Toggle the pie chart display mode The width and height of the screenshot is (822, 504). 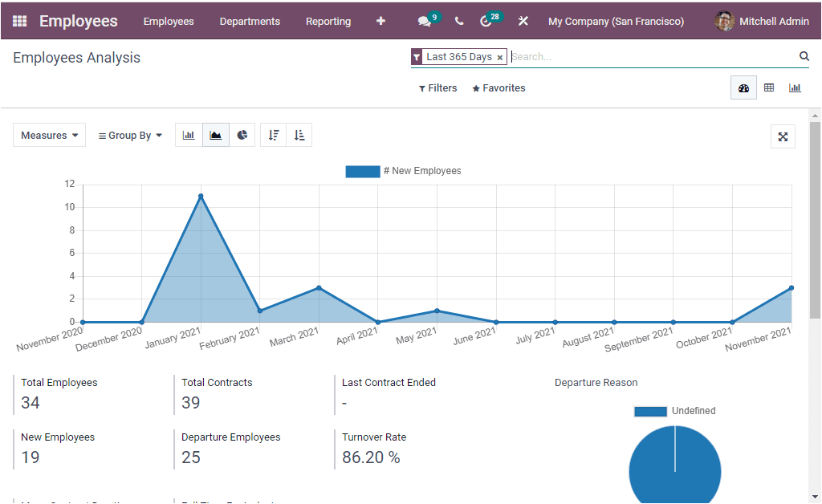click(x=242, y=135)
